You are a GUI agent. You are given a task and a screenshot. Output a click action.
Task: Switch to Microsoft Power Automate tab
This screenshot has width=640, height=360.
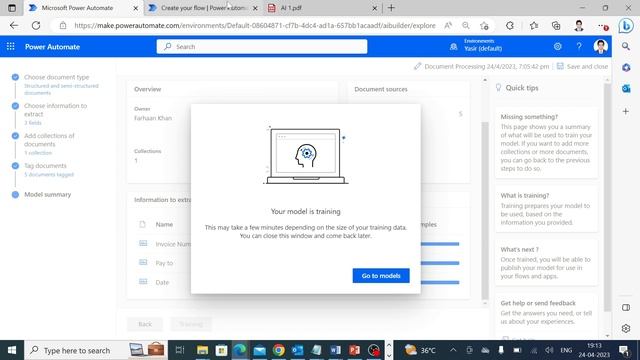tap(77, 8)
